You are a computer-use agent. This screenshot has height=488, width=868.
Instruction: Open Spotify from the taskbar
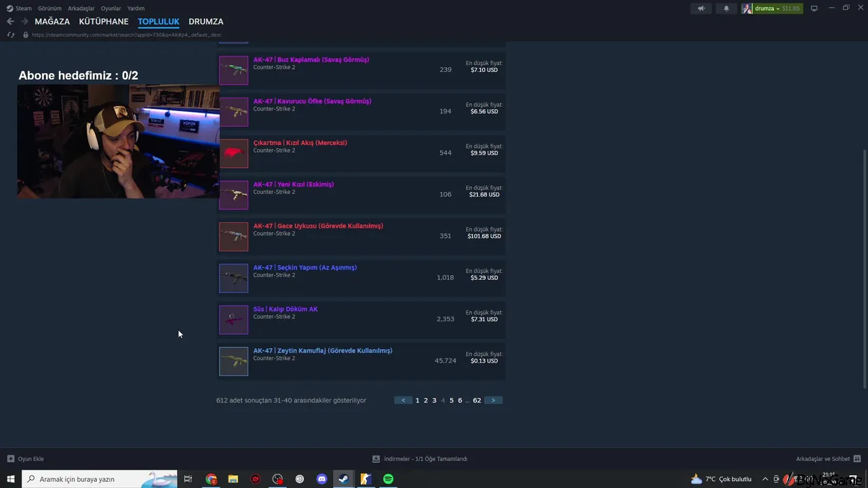pos(388,479)
